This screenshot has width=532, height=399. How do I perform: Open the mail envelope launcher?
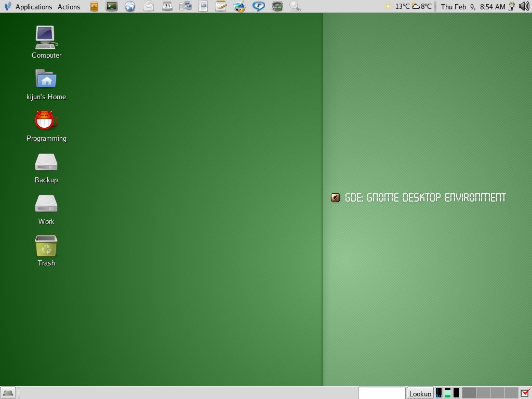pyautogui.click(x=149, y=6)
